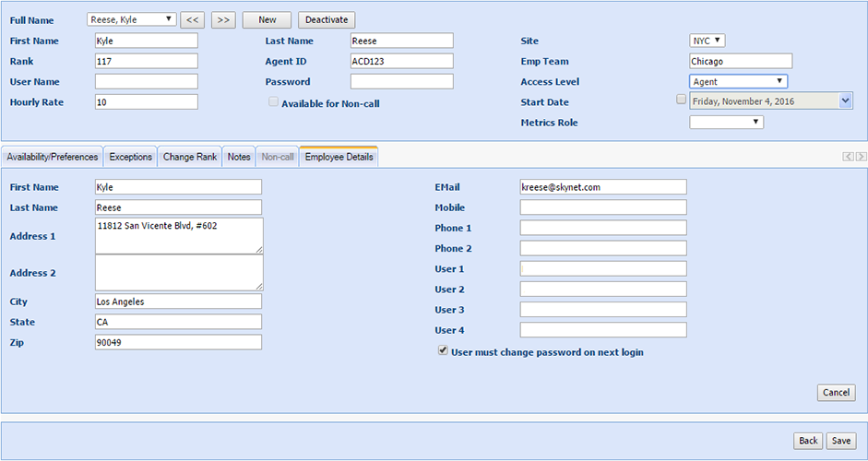Image resolution: width=868 pixels, height=461 pixels.
Task: Toggle Available for Non-call checkbox
Action: coord(273,102)
